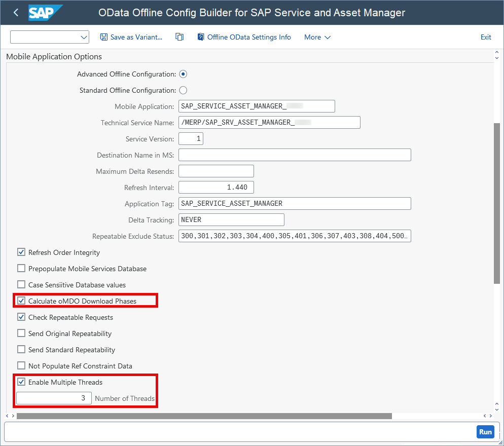Click Exit in the toolbar
Image resolution: width=504 pixels, height=446 pixels.
(485, 38)
